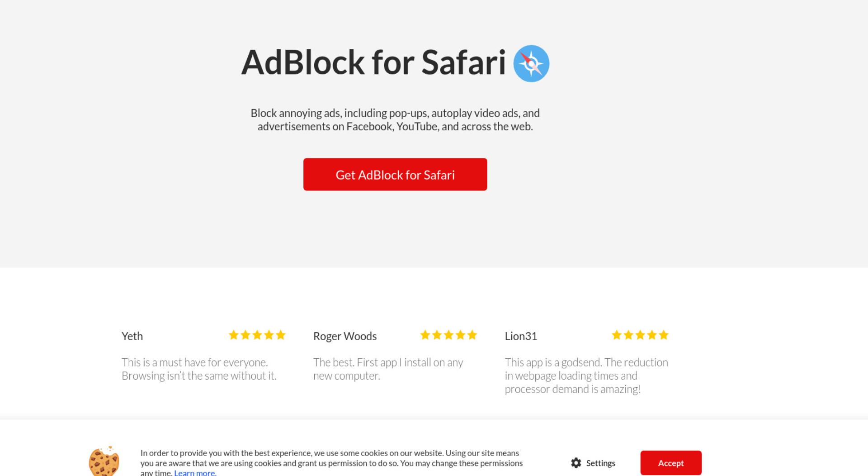
Task: Click the first star in Yeth's rating
Action: [234, 335]
